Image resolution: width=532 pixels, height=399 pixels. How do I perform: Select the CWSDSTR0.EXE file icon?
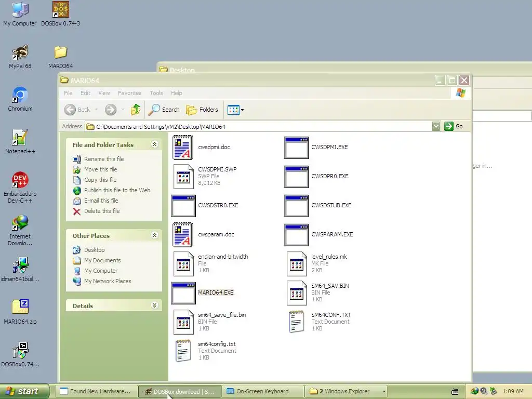pos(183,206)
